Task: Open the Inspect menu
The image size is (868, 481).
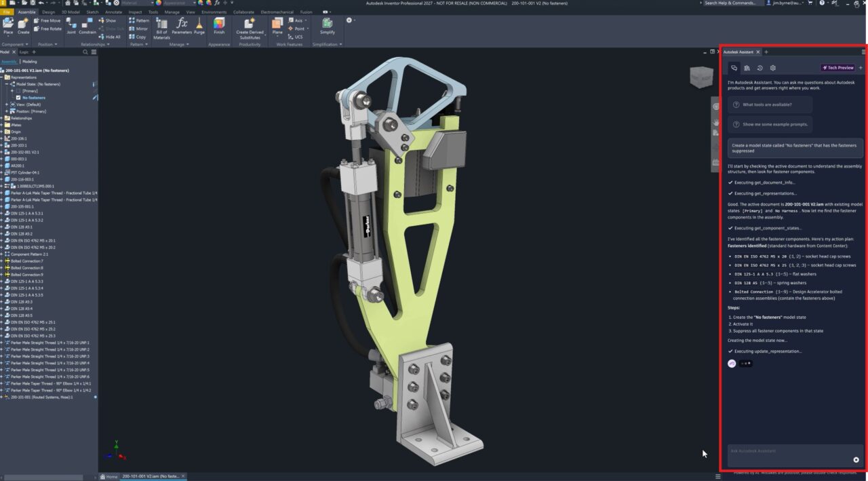Action: point(136,12)
